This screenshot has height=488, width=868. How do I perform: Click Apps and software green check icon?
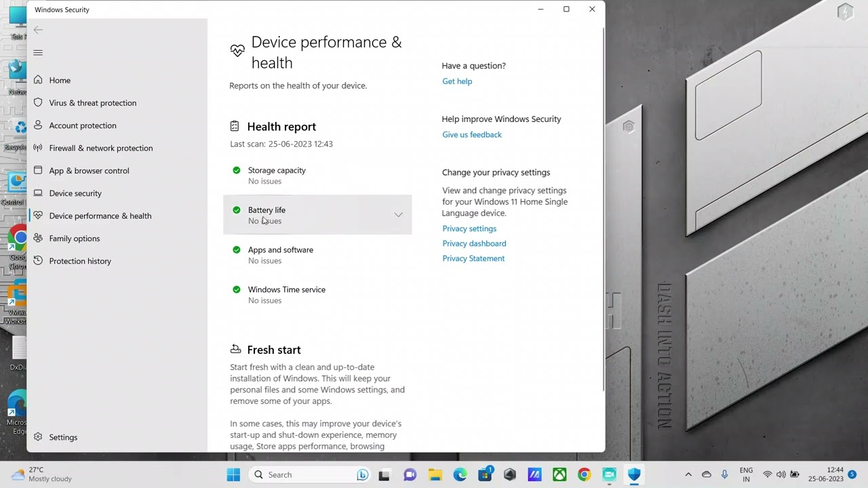[236, 249]
